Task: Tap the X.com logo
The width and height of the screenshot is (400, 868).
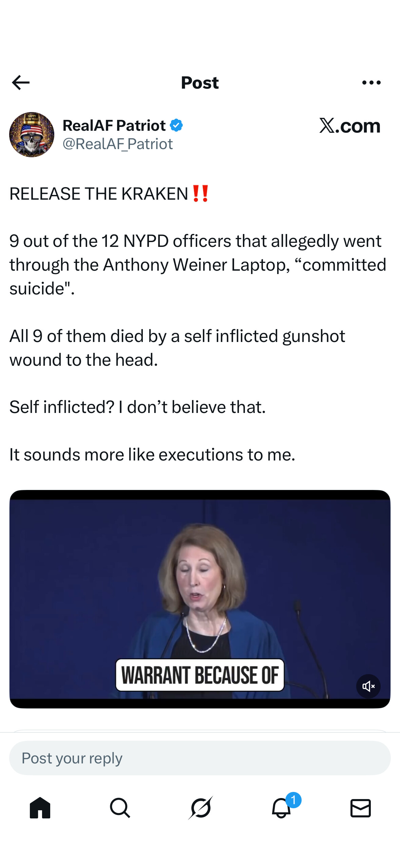Action: [349, 126]
